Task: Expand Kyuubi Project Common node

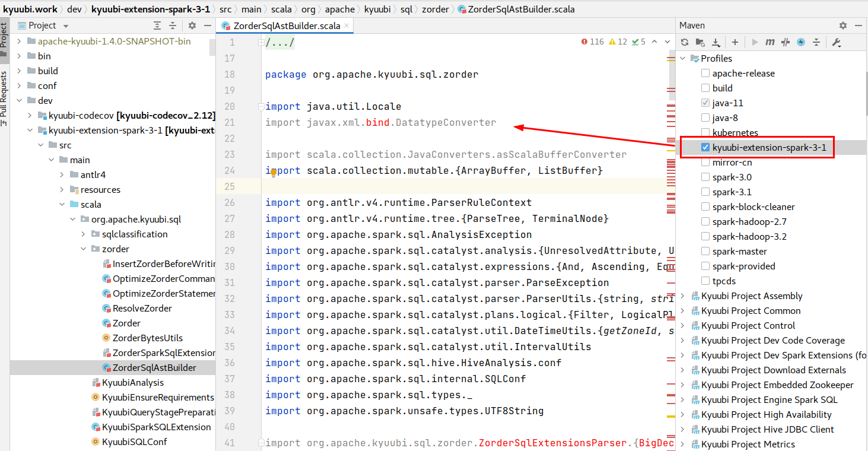Action: coord(683,310)
